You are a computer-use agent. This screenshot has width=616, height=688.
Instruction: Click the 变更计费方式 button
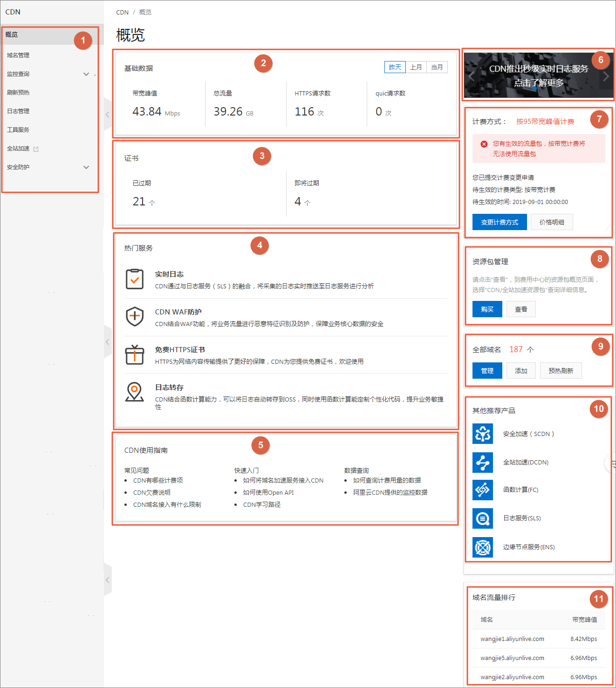coord(500,222)
